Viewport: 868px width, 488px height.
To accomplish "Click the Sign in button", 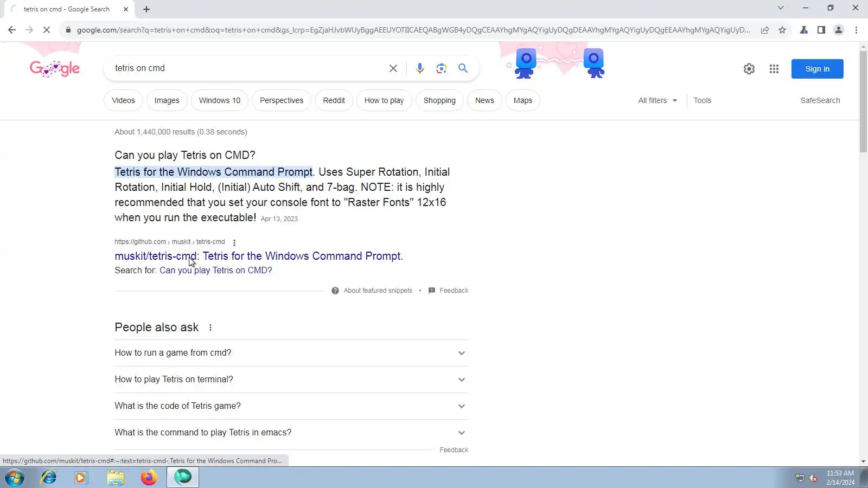I will click(x=817, y=69).
